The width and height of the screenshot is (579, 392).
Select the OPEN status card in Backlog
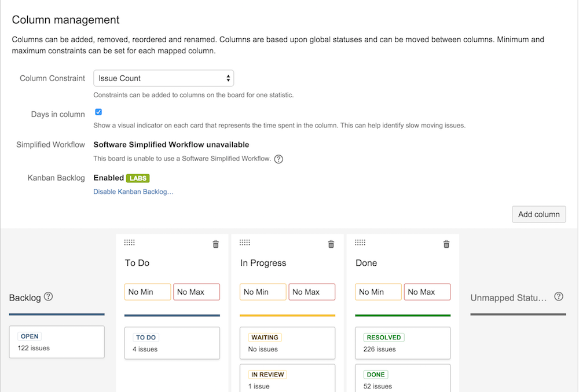point(56,342)
